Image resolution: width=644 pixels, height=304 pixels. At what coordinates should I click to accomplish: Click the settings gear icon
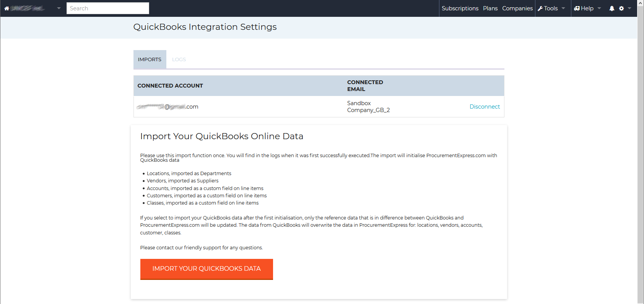tap(621, 8)
